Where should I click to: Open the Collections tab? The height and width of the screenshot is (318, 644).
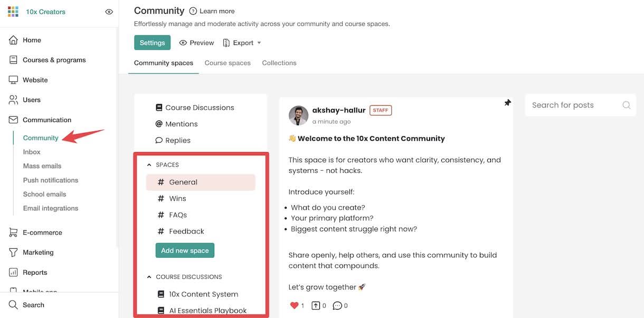pos(279,62)
